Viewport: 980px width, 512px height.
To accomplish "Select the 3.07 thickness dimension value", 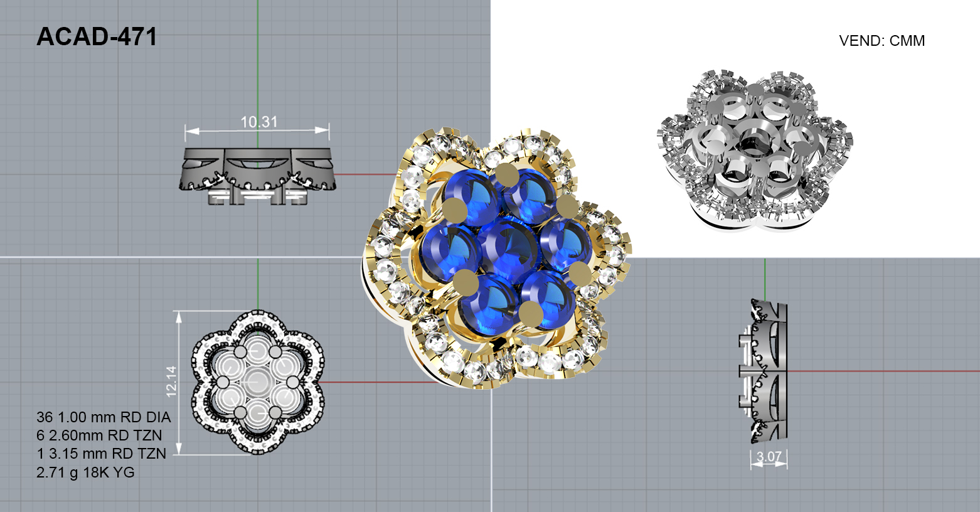I will pyautogui.click(x=769, y=457).
